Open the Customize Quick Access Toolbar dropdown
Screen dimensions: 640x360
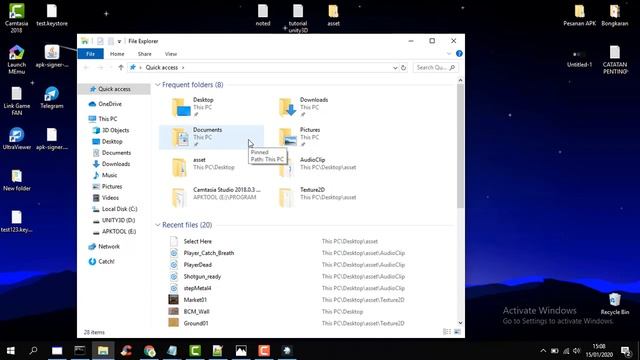(119, 41)
